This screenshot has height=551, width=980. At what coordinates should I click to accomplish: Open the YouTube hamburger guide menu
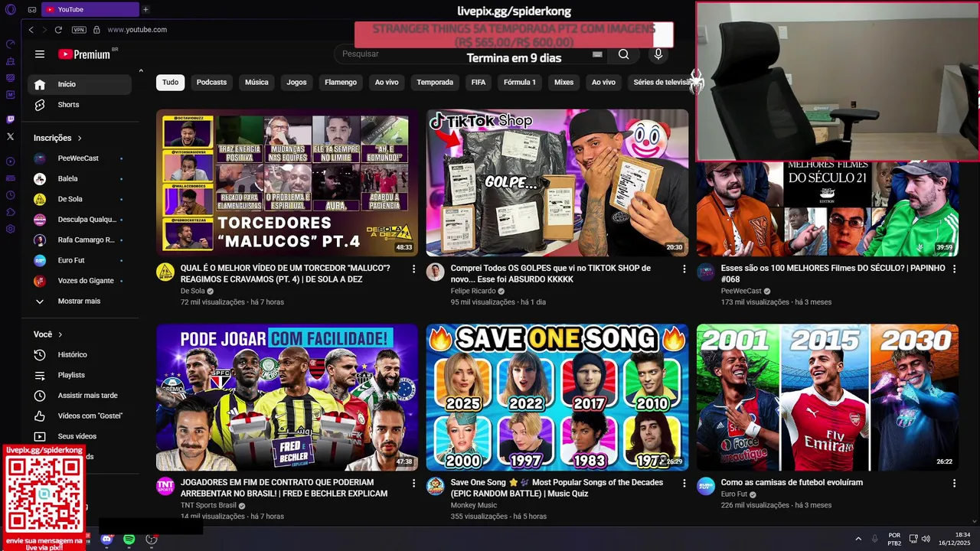[40, 54]
